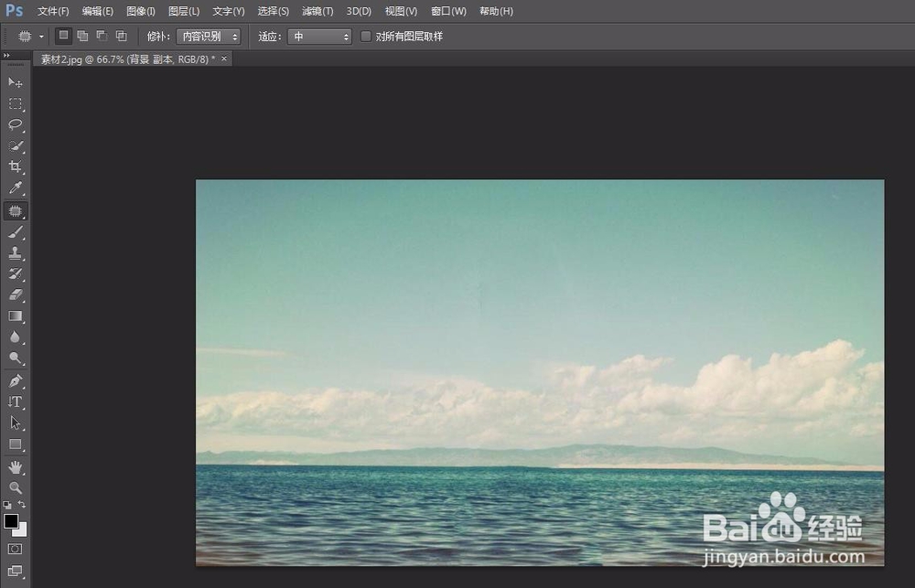
Task: Toggle Quick Mask mode
Action: pyautogui.click(x=15, y=549)
